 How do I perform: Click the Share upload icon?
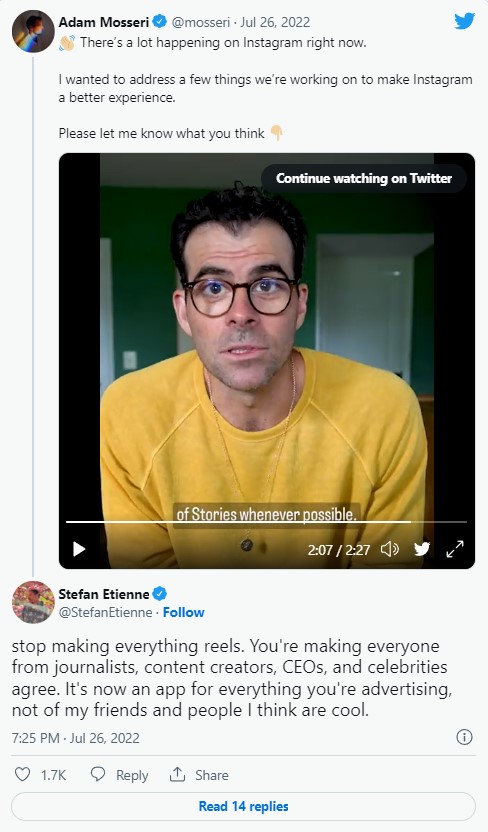(x=177, y=774)
